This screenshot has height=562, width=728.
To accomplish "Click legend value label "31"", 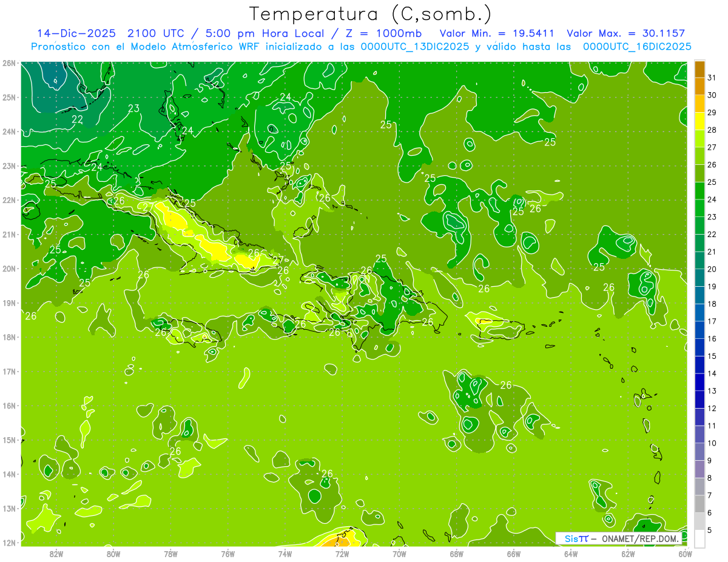I will pyautogui.click(x=712, y=77).
